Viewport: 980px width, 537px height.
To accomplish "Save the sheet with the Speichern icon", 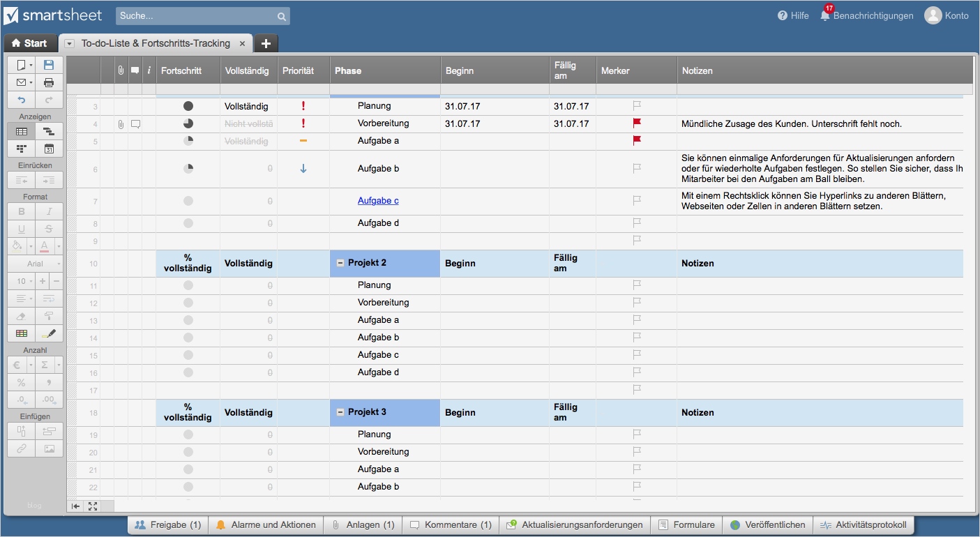I will point(48,63).
